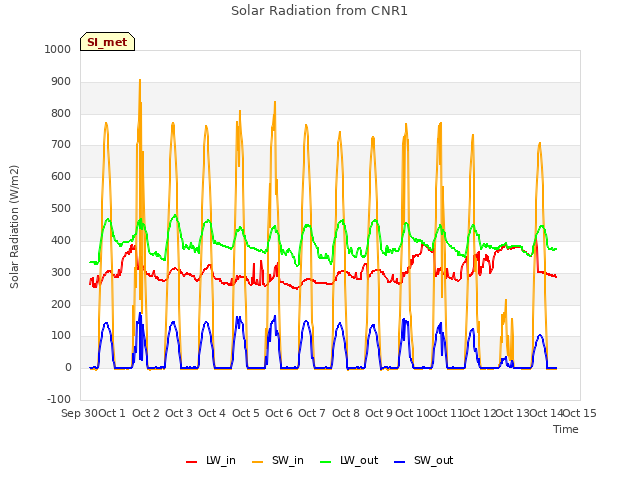The image size is (640, 480).
Task: Click the Oct 5 x-axis tick label
Action: (x=246, y=413)
